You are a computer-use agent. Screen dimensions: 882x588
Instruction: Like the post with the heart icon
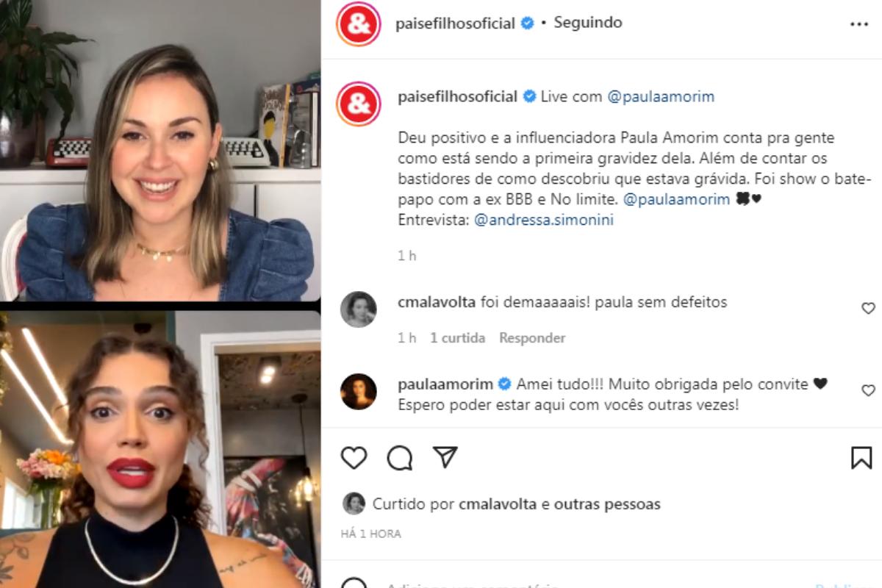[354, 457]
